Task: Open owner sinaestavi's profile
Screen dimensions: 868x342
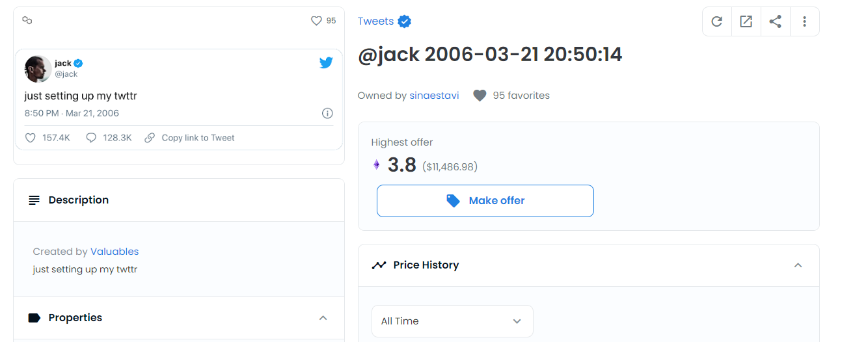Action: click(434, 96)
